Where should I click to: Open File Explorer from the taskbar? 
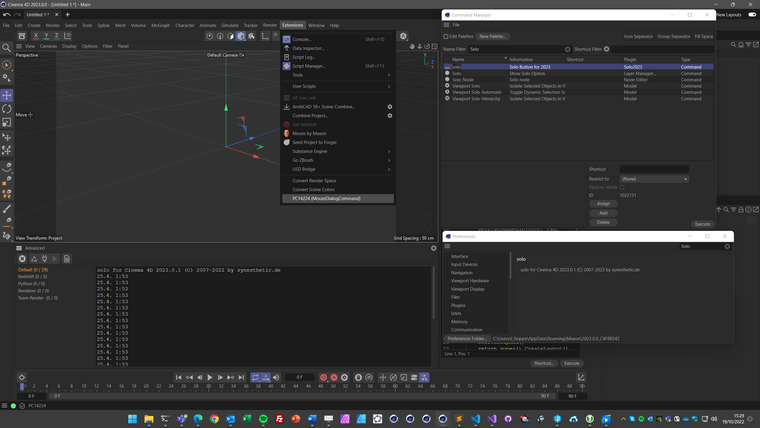(x=149, y=419)
